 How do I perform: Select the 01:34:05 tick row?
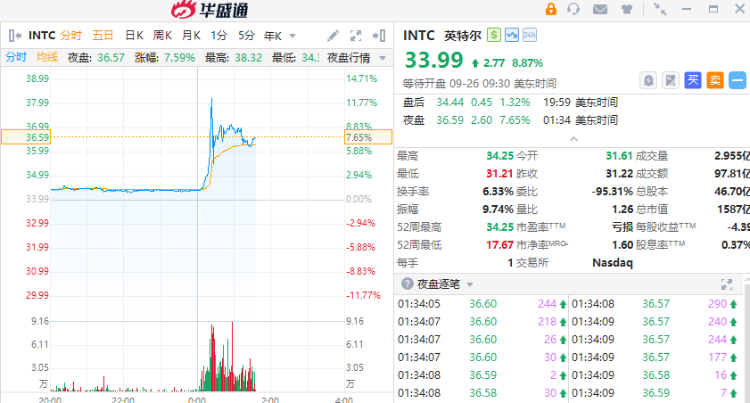pos(482,304)
